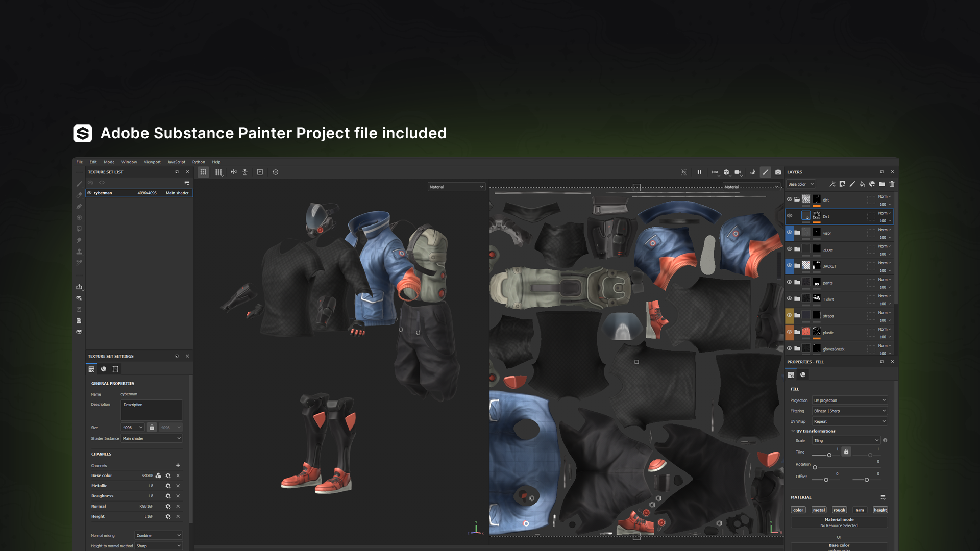Open the Python menu
980x551 pixels.
coord(199,162)
